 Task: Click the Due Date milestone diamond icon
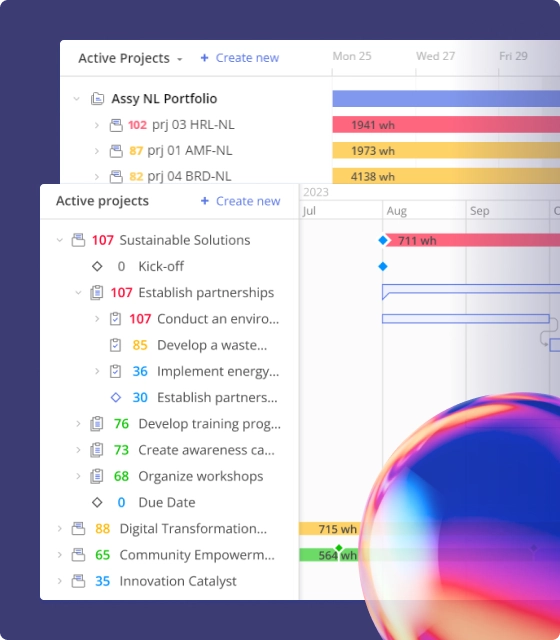97,502
